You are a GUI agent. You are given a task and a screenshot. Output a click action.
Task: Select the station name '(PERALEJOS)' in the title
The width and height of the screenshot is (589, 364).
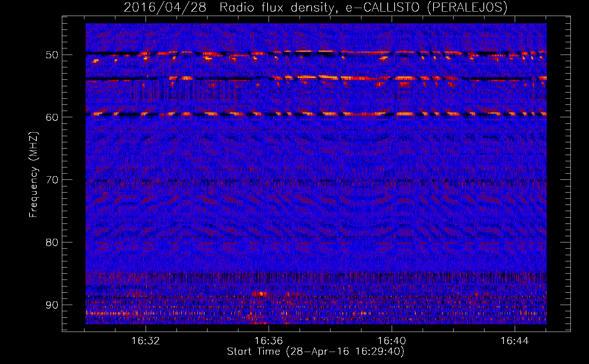point(467,7)
